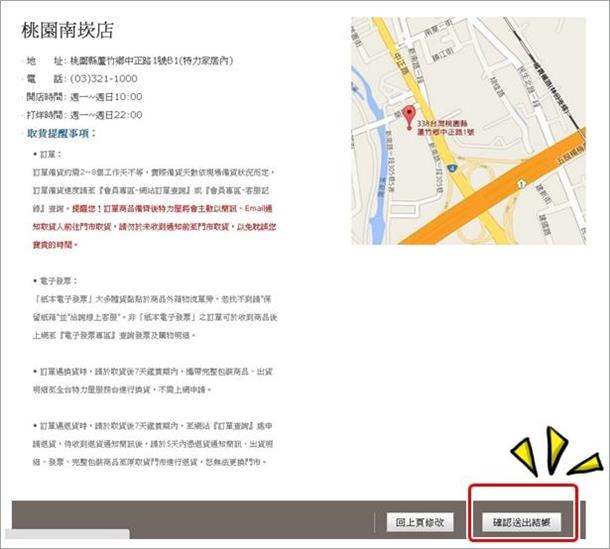
Task: Click the closing time 週一~週日22:00
Action: click(106, 115)
